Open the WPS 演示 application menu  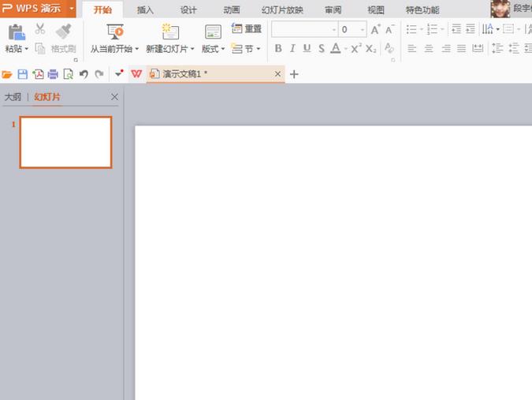tap(38, 8)
